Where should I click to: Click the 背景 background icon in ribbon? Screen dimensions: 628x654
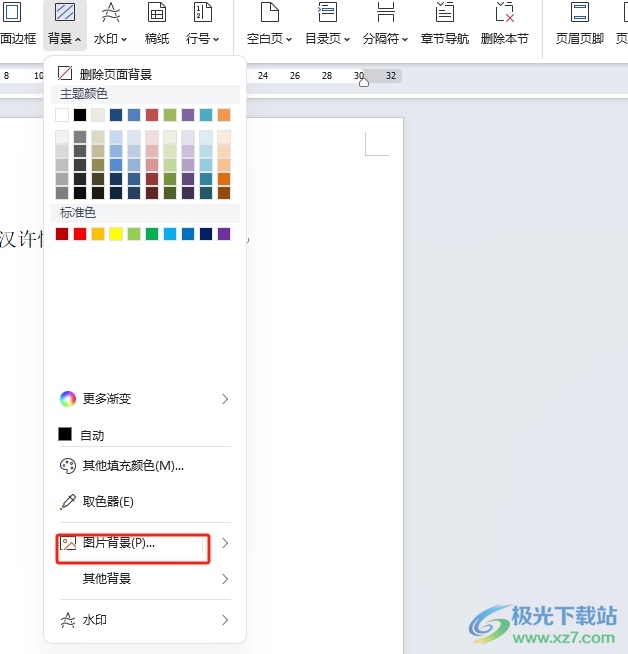coord(65,13)
